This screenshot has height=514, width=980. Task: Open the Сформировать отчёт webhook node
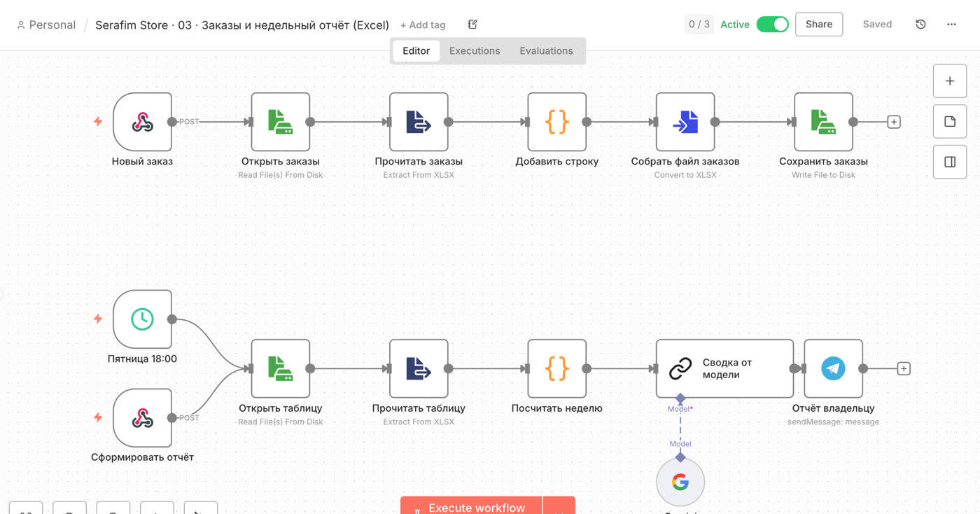point(142,418)
